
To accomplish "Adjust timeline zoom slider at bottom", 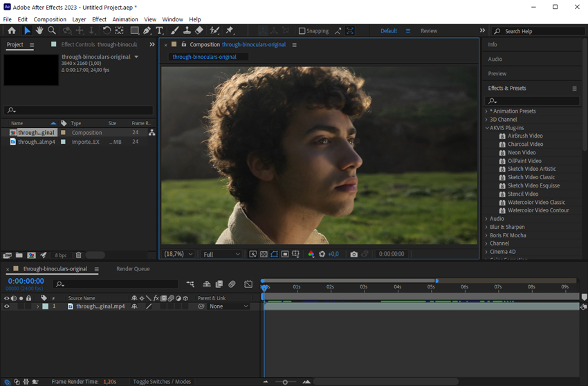I will (285, 382).
